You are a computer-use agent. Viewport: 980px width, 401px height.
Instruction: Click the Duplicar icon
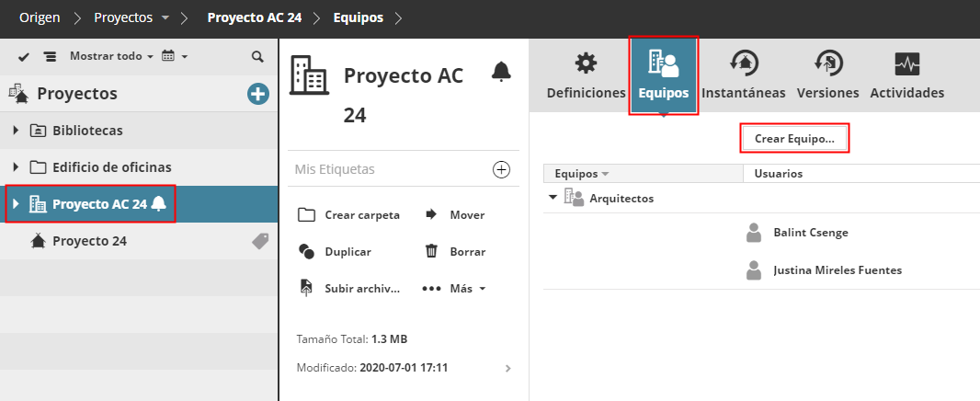pos(307,251)
